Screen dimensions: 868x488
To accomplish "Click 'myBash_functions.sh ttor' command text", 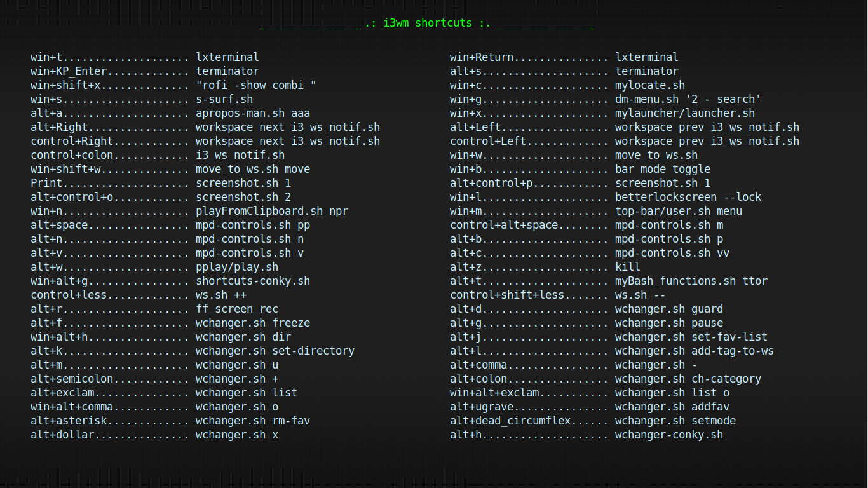I will (691, 281).
